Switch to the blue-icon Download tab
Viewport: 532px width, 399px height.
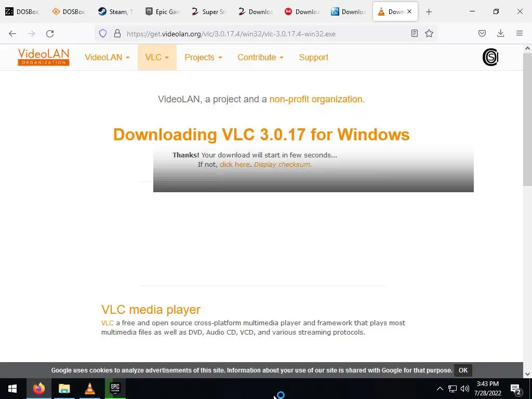[348, 11]
